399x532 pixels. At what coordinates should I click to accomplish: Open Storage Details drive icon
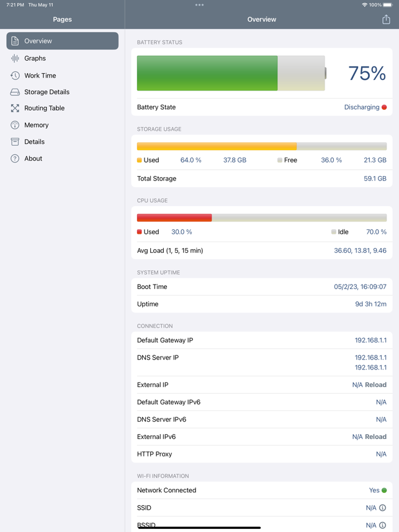click(x=15, y=92)
